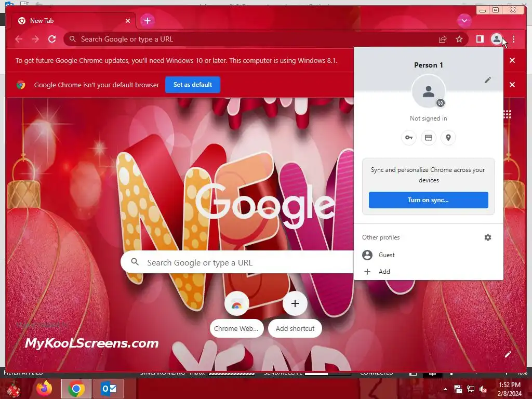Select the New Tab tab
This screenshot has width=532, height=399.
pyautogui.click(x=74, y=21)
